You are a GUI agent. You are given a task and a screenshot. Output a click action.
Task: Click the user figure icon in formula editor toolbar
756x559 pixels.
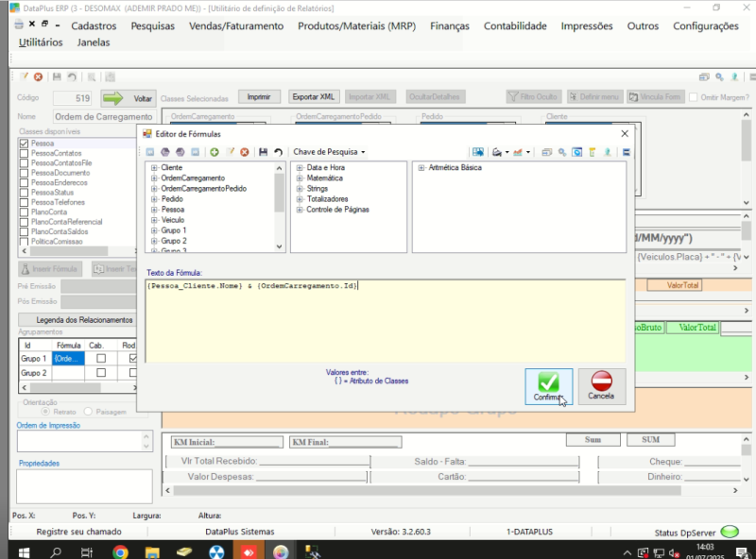tap(608, 152)
